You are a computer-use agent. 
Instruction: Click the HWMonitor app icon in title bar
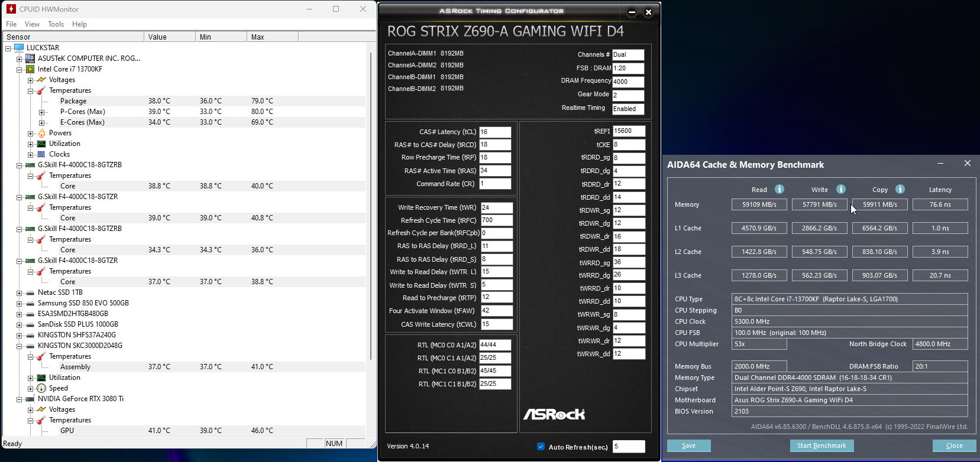point(11,9)
